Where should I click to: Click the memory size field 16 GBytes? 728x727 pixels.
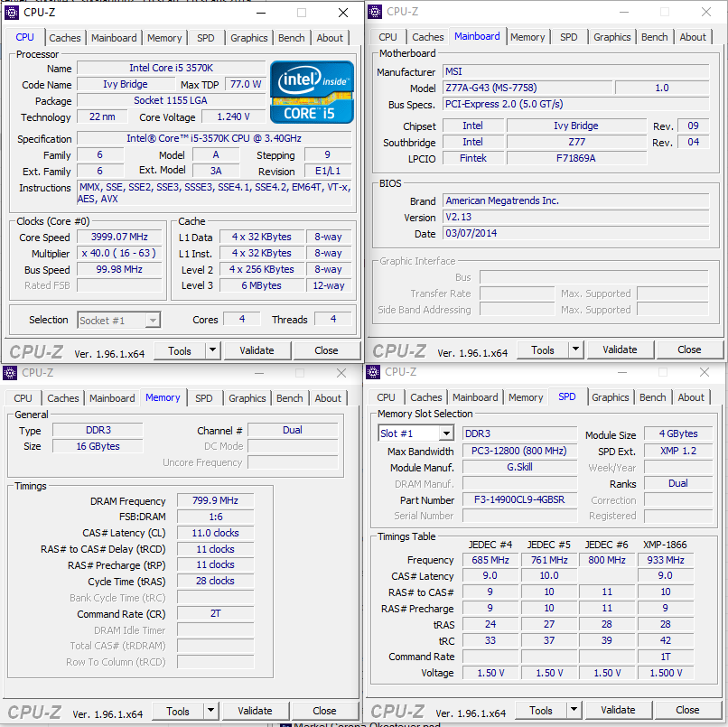[x=98, y=446]
